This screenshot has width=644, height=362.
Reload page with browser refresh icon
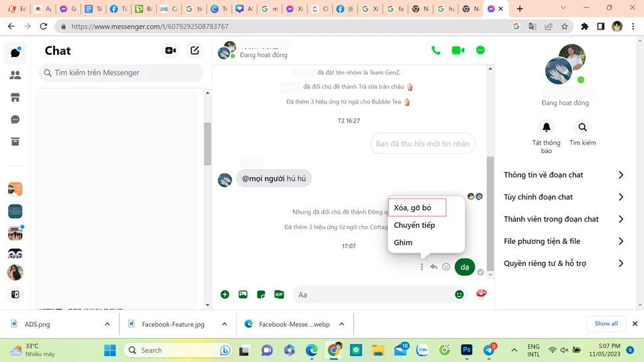tap(43, 27)
